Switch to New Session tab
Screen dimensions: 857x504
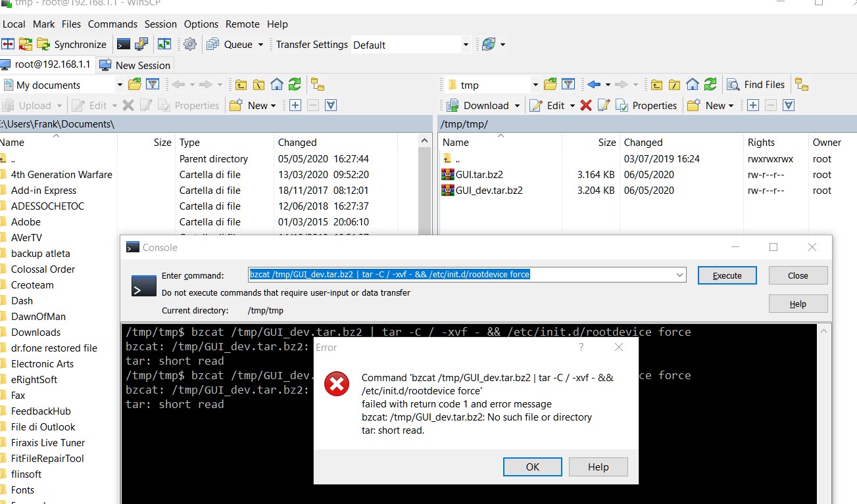[135, 65]
